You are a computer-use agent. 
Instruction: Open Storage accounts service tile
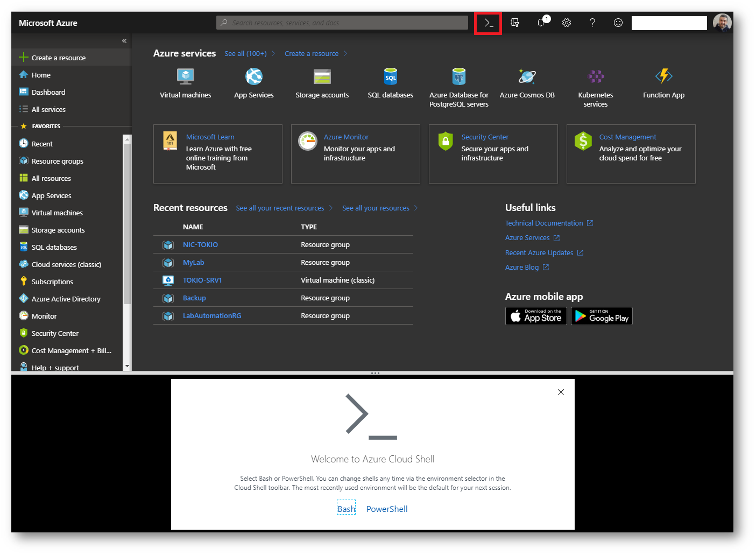(322, 83)
